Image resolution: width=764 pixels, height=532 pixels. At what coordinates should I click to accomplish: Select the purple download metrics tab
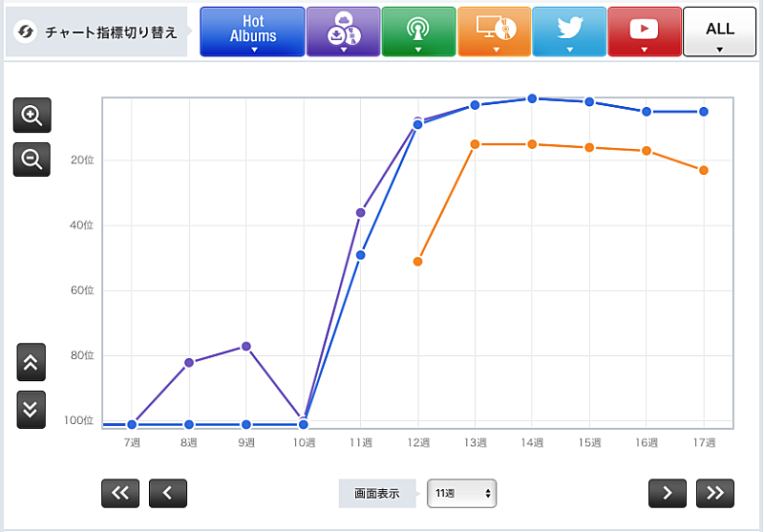342,32
